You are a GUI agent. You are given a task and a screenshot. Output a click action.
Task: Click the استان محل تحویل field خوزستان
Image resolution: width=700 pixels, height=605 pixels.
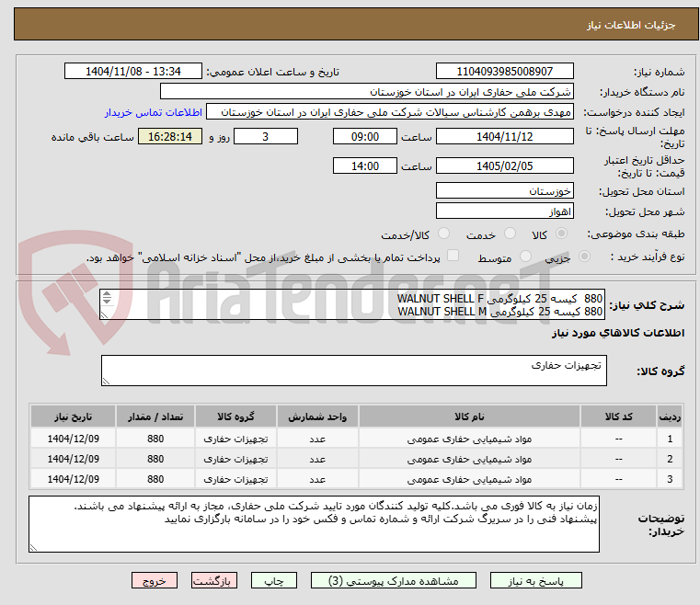point(504,191)
